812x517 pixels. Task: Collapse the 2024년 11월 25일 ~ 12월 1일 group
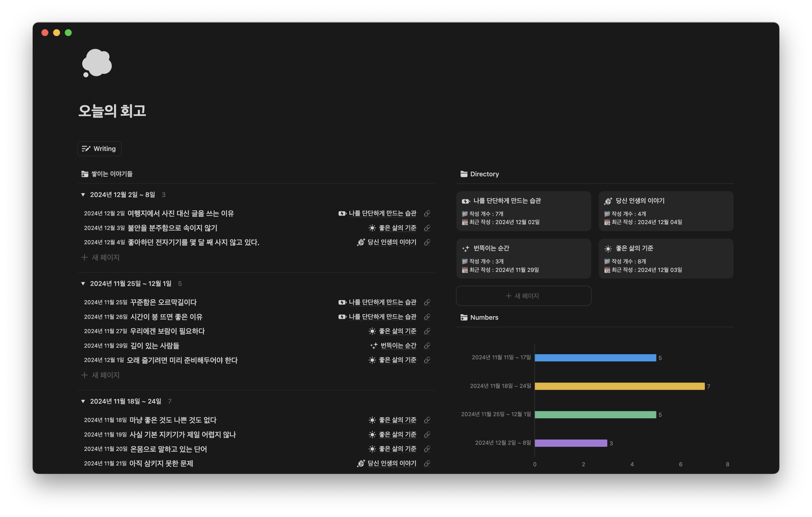point(83,284)
